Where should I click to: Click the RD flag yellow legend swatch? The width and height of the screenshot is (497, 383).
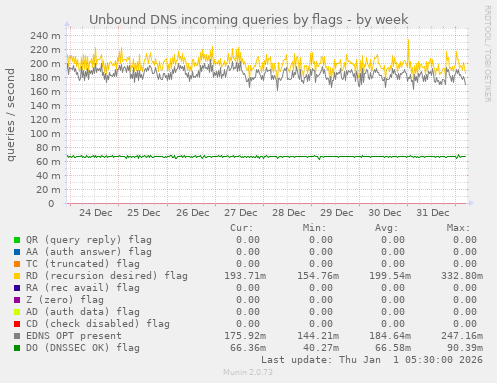coord(17,276)
